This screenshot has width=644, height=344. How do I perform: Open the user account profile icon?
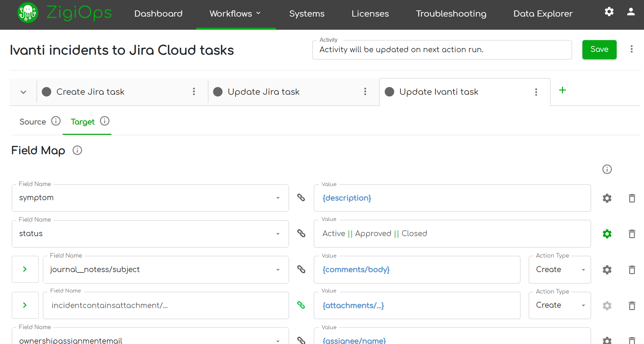631,12
